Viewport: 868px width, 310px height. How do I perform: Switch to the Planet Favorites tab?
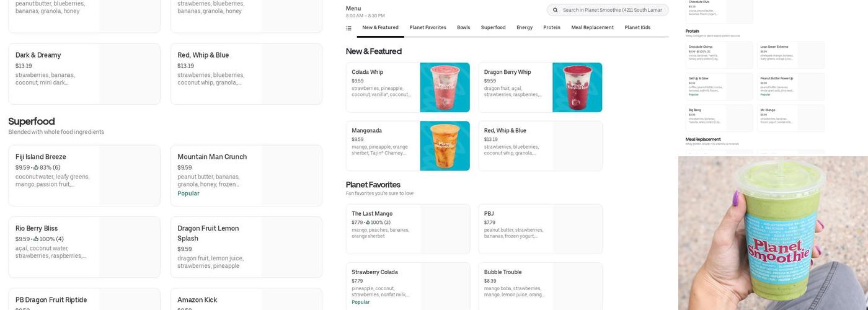[428, 28]
